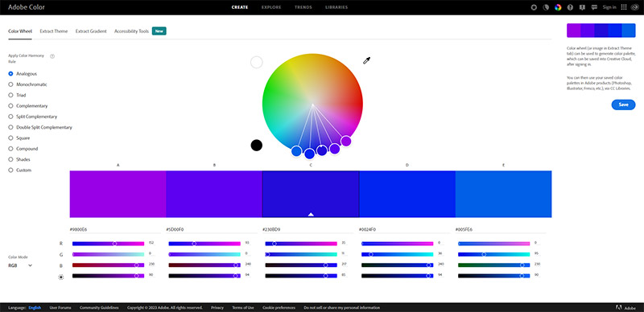Click the brightness slider for color C
644x312 pixels.
pyautogui.click(x=300, y=276)
